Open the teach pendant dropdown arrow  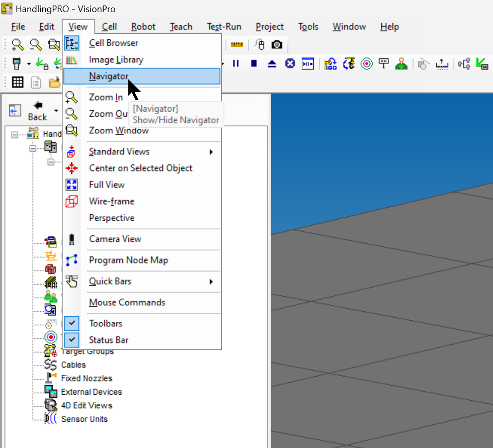pyautogui.click(x=29, y=64)
